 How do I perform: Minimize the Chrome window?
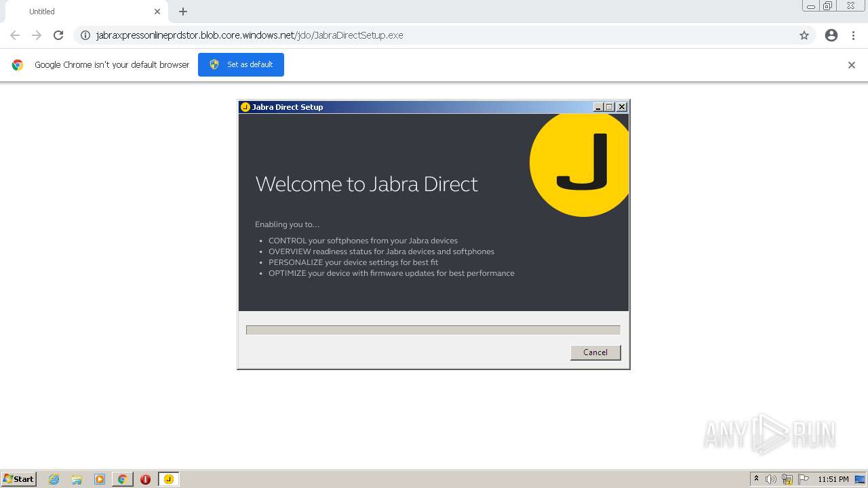(x=811, y=6)
